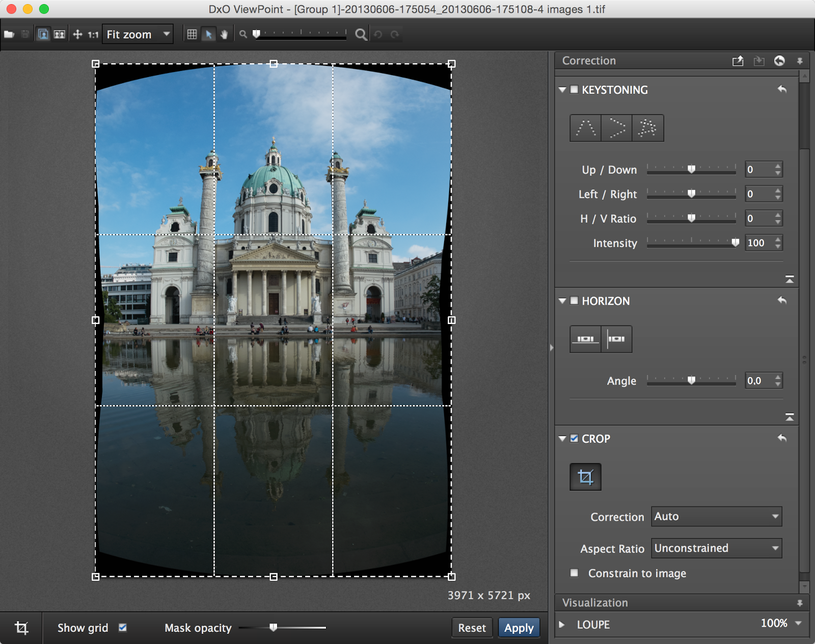Open the Correction Auto dropdown

click(x=716, y=517)
